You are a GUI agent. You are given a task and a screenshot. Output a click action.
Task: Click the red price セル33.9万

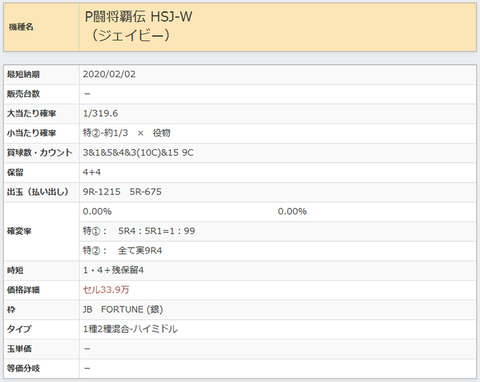pyautogui.click(x=106, y=290)
